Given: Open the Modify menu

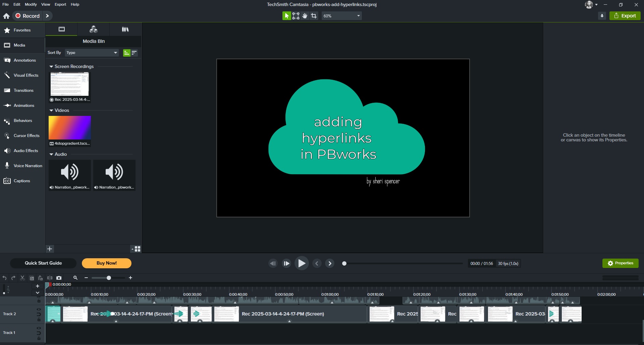Looking at the screenshot, I should [x=31, y=4].
